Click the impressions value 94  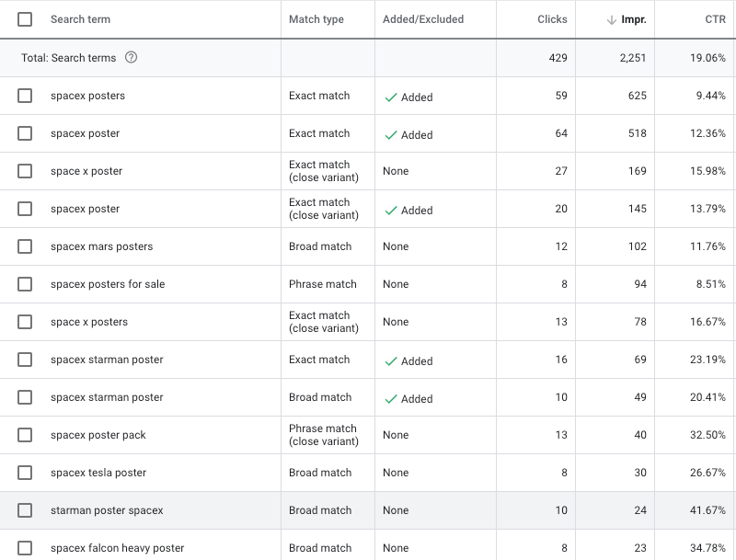[639, 284]
